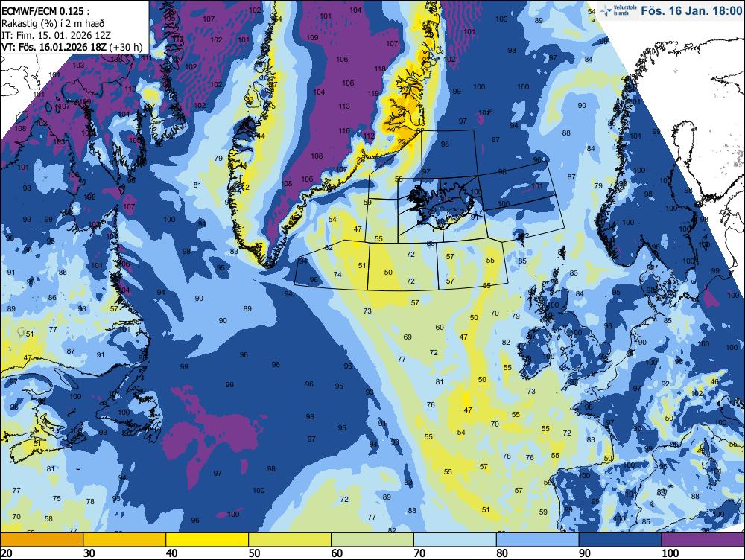Click the '119' humidity value over Greenland
This screenshot has width=745, height=560.
click(x=373, y=94)
